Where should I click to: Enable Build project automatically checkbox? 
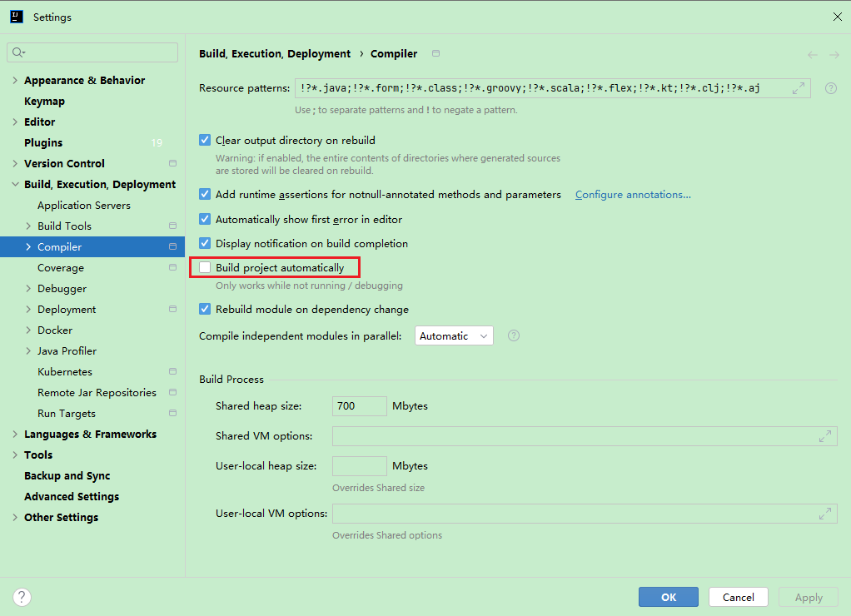point(205,267)
